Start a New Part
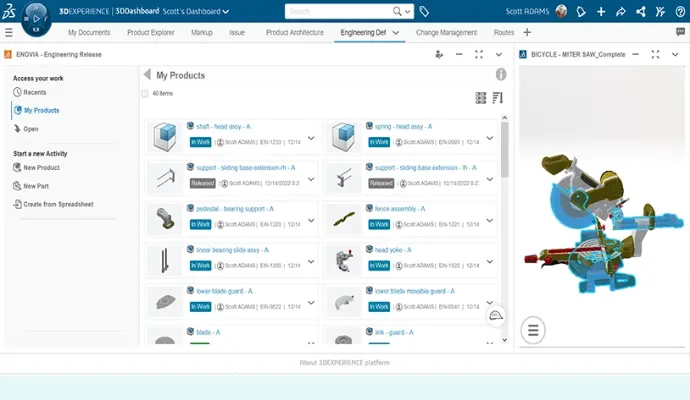Screen dimensions: 690x400 31,186
